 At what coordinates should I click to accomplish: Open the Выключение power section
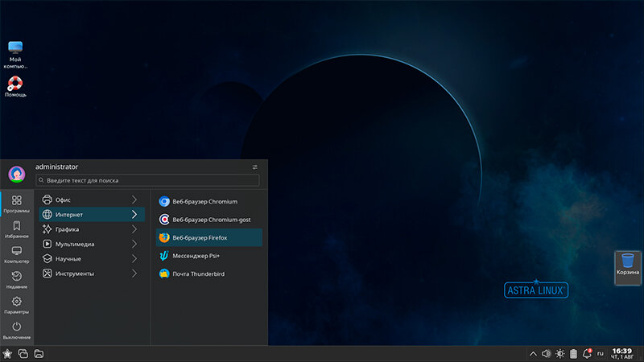[16, 331]
